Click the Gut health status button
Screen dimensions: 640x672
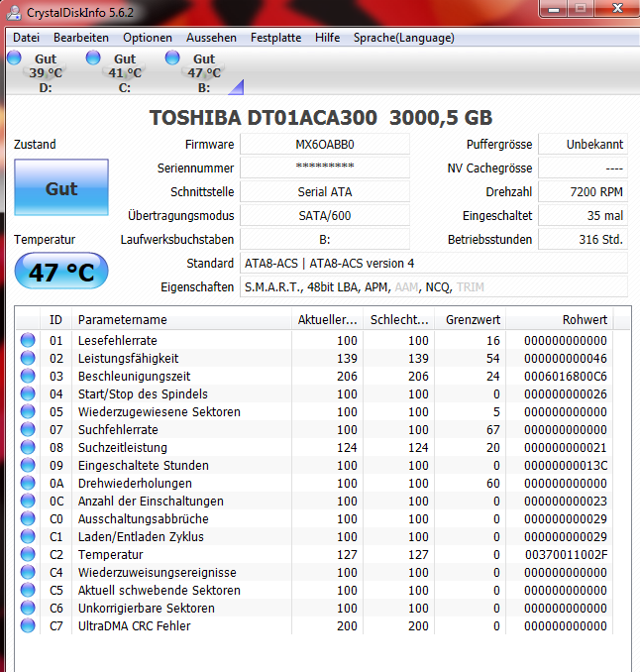coord(61,187)
